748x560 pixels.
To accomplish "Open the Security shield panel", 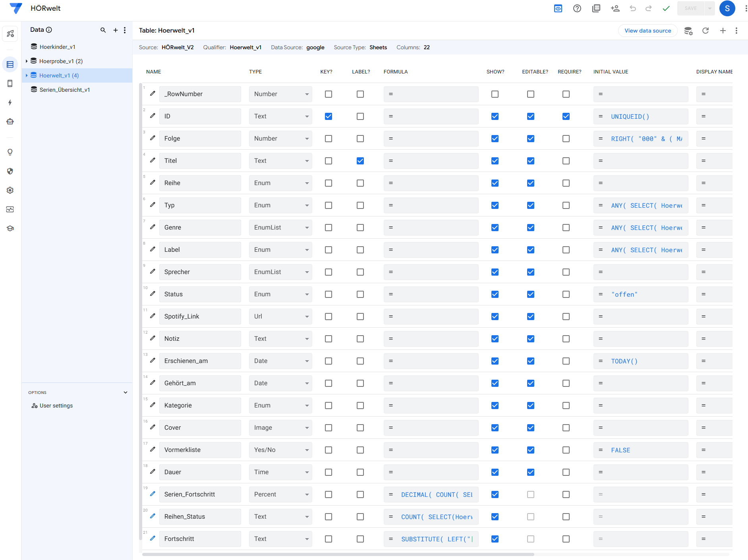I will point(10,171).
